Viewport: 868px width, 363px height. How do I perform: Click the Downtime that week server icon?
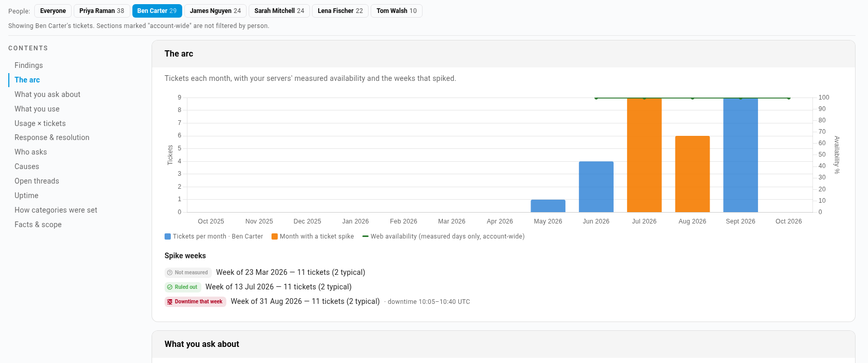click(170, 302)
